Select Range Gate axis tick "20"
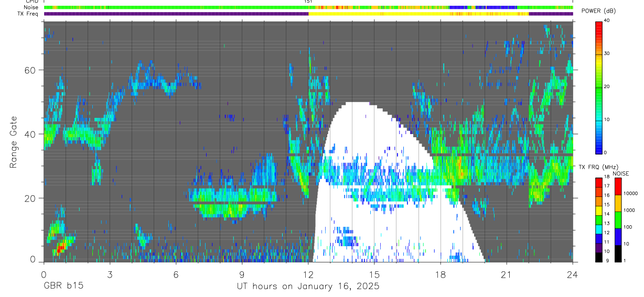Screen dimensions: 644x297 [x=30, y=199]
